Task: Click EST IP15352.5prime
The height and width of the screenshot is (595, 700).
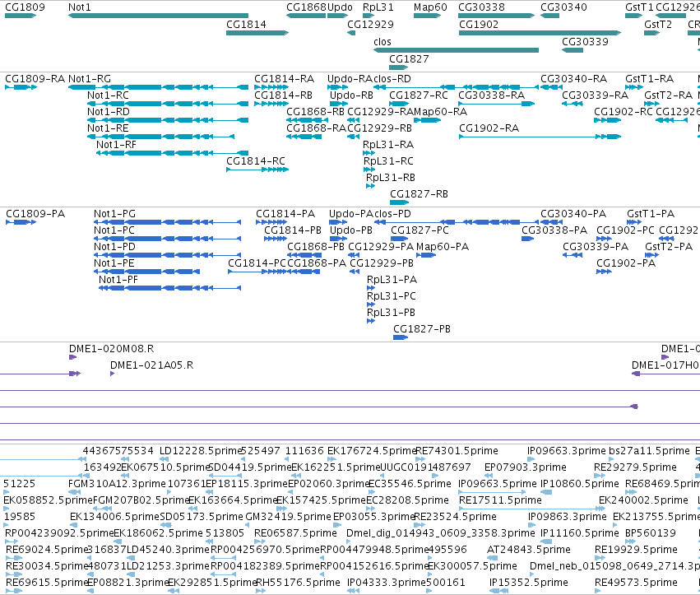Action: pyautogui.click(x=499, y=591)
